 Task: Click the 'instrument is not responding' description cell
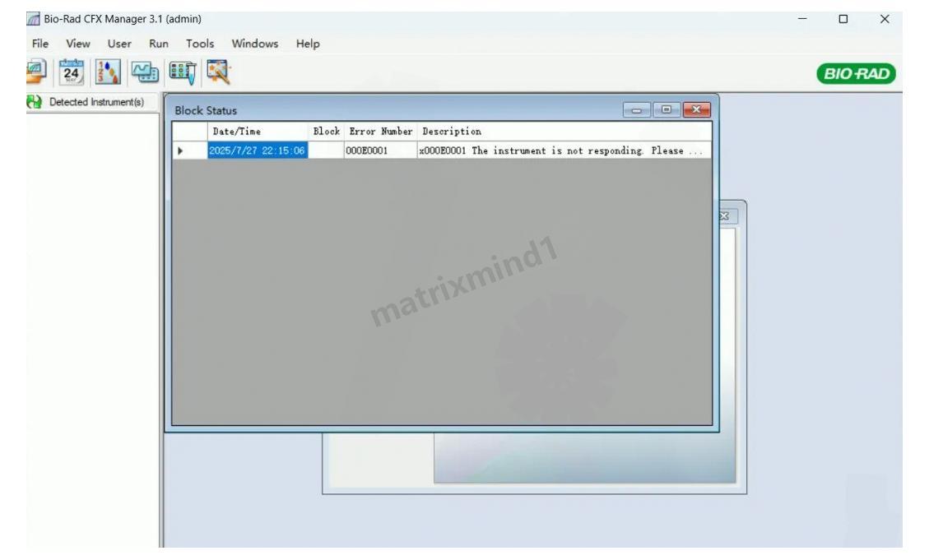pos(564,151)
